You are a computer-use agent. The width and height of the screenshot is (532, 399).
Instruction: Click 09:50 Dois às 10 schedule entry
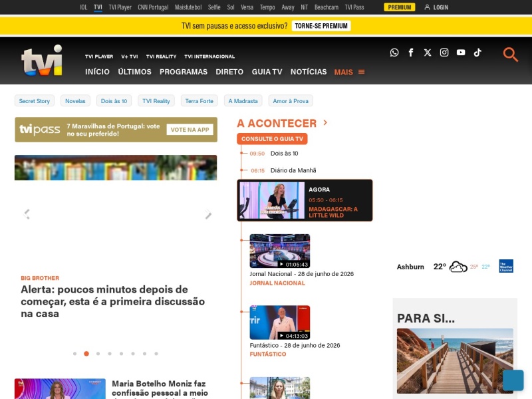(274, 154)
